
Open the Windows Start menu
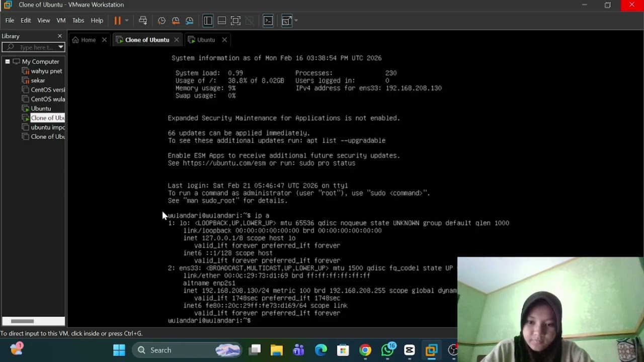(119, 350)
